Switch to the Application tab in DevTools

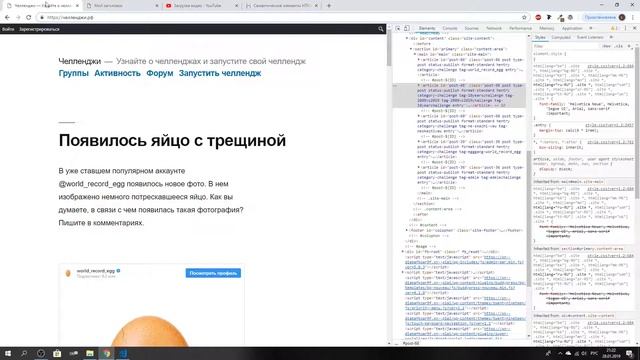(572, 28)
